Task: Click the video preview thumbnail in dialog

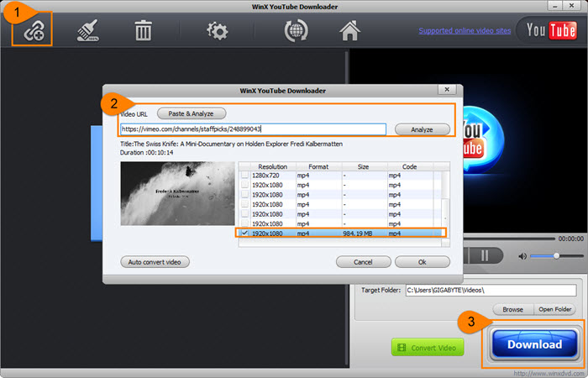Action: 177,193
